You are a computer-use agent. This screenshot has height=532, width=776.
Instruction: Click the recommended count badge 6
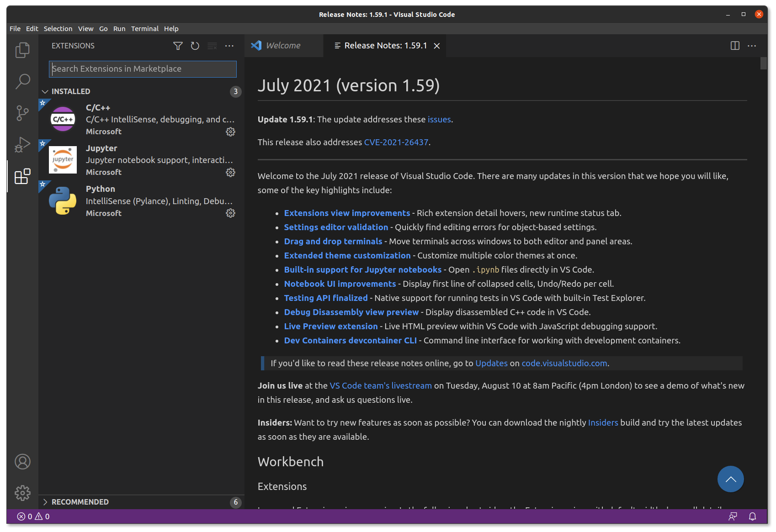pos(235,502)
